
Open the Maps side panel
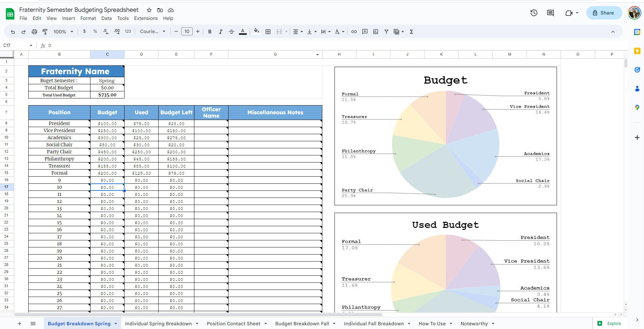(x=637, y=108)
